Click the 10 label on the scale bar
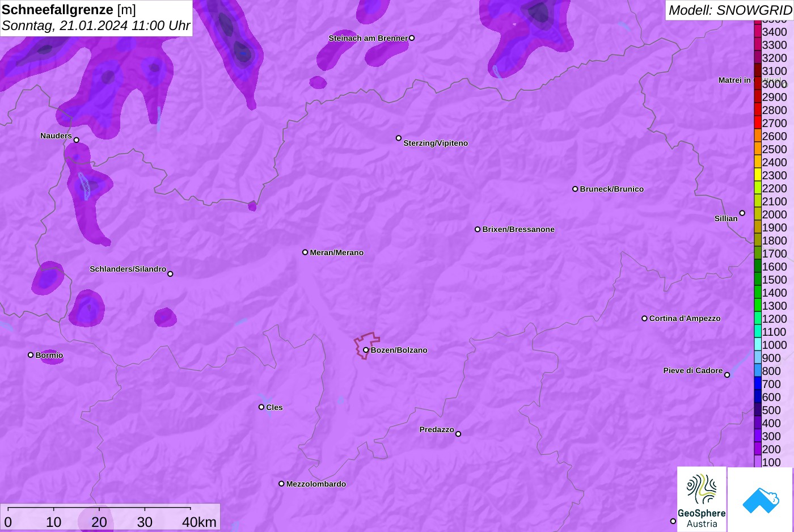This screenshot has height=532, width=794. (53, 522)
